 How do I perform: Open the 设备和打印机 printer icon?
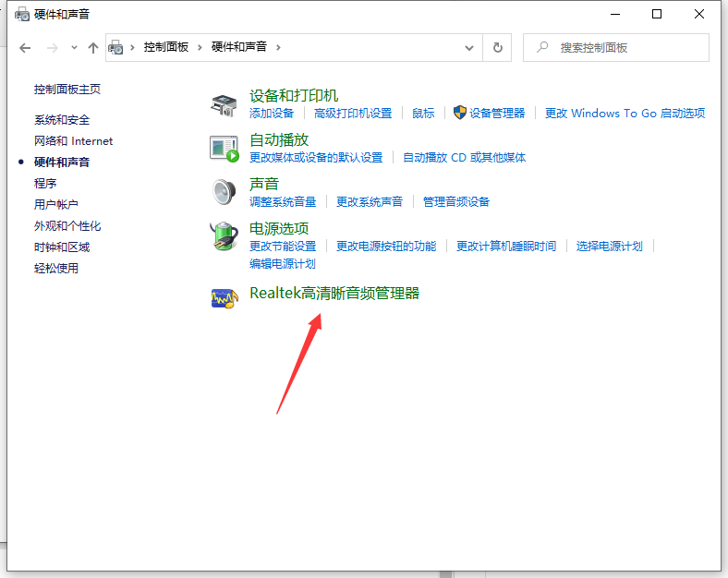click(x=224, y=103)
